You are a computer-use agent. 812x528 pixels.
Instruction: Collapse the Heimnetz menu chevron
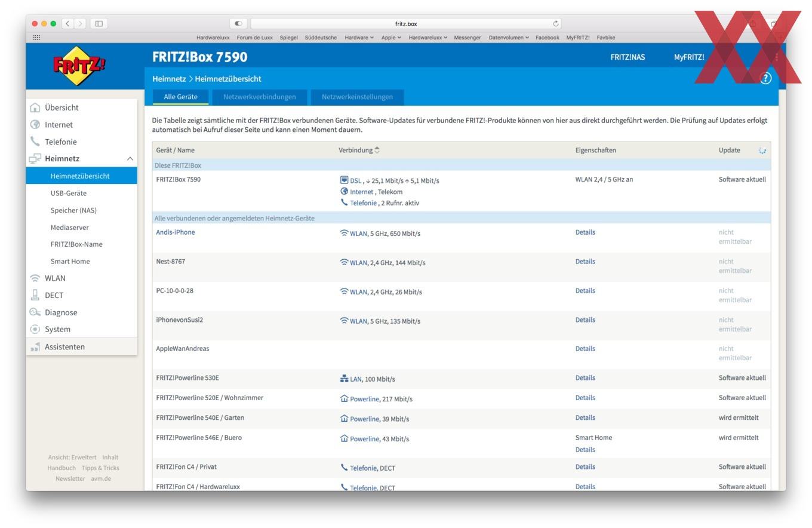click(130, 159)
